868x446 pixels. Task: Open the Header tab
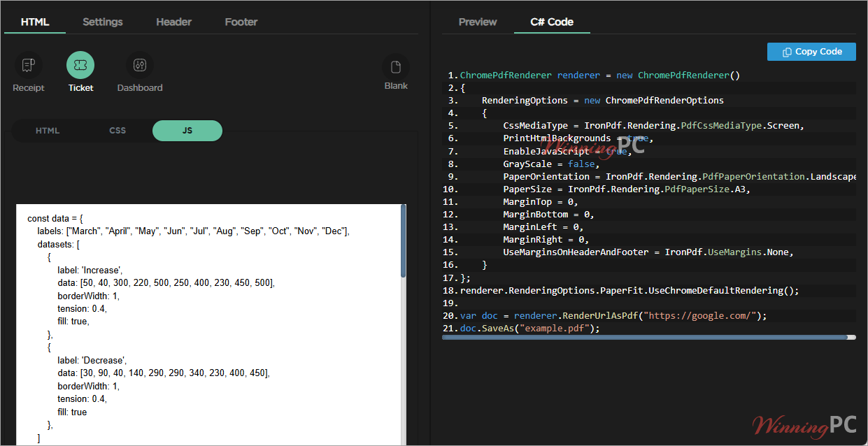(174, 22)
